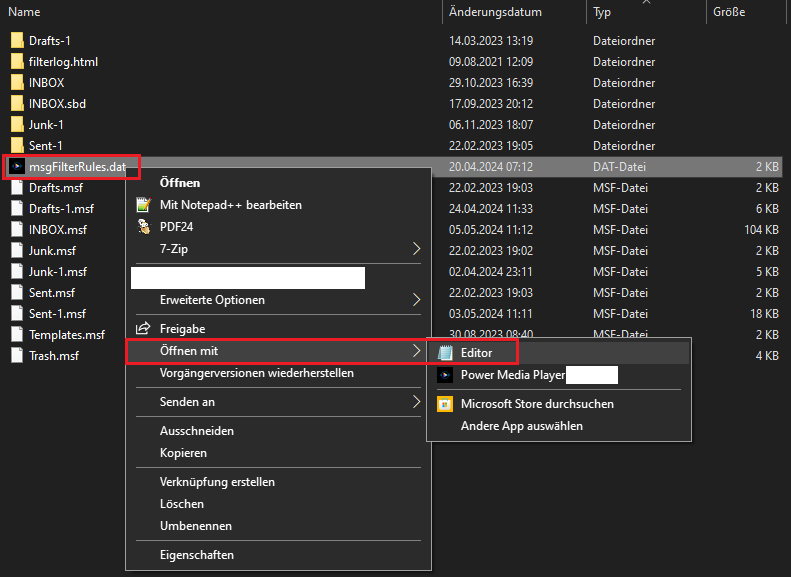The image size is (791, 577).
Task: Select Vorgängerversionen wiederherstellen entry
Action: pyautogui.click(x=256, y=373)
